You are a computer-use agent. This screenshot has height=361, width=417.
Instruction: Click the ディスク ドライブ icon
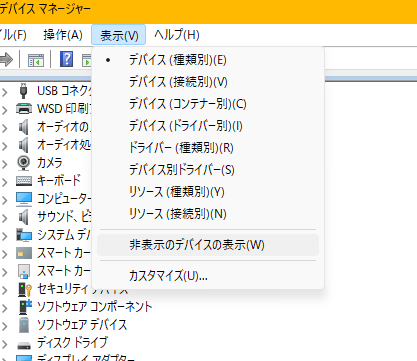point(24,345)
